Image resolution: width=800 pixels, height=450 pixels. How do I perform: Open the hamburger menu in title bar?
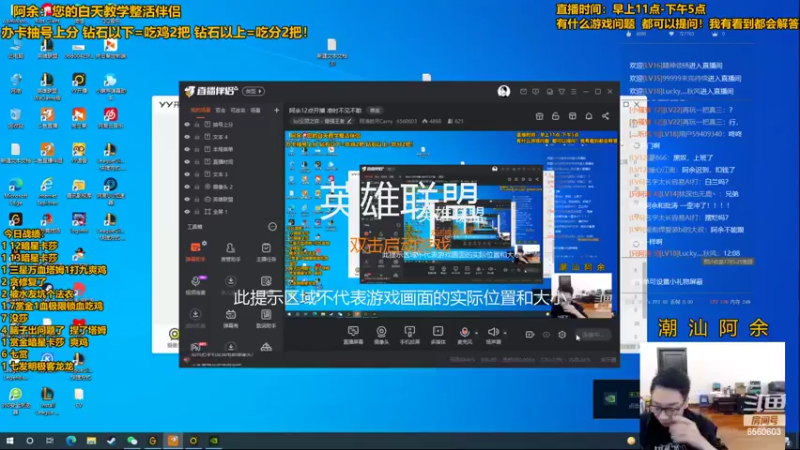pos(574,91)
